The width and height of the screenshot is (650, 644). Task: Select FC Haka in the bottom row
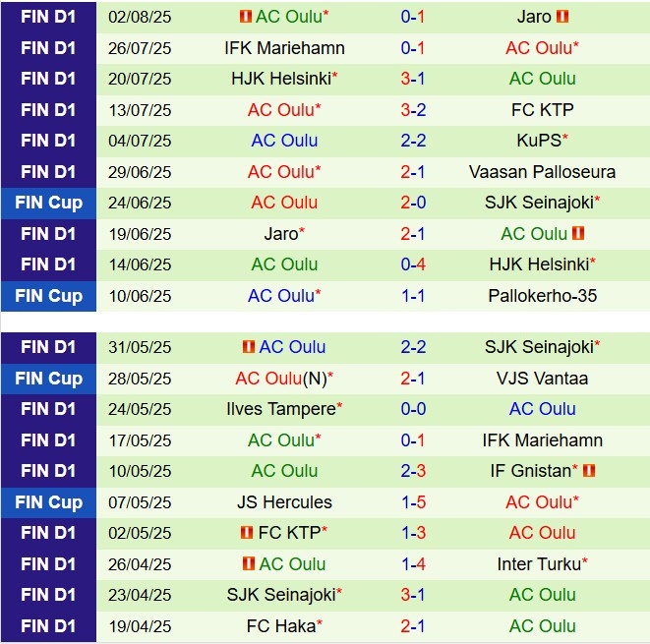(281, 626)
